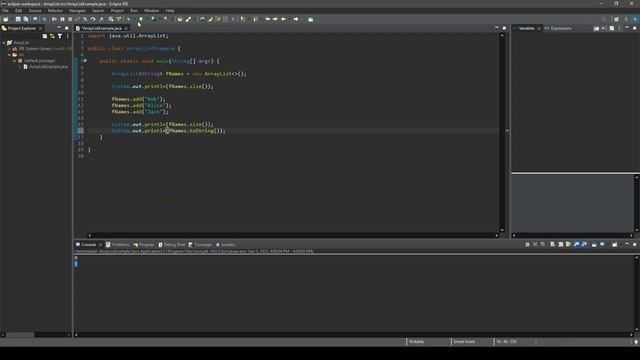The height and width of the screenshot is (360, 640).
Task: Click the Save toolbar icon
Action: [x=18, y=19]
